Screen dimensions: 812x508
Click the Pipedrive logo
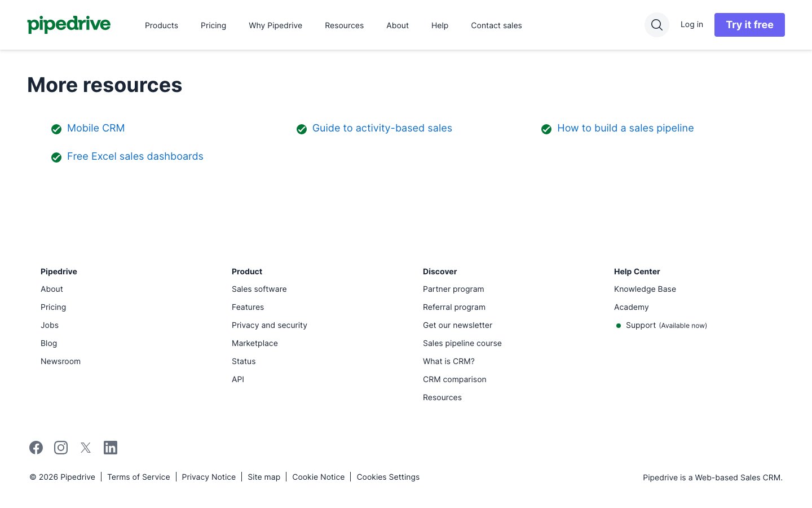point(69,25)
